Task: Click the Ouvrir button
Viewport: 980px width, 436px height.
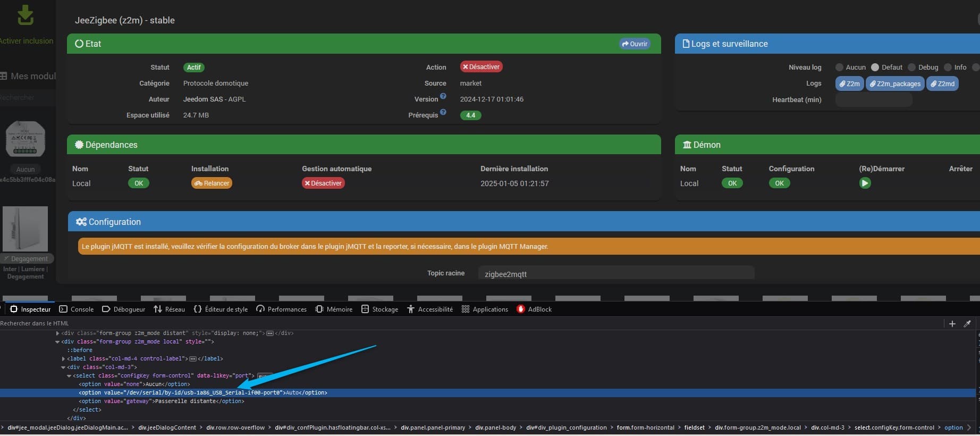Action: (635, 44)
